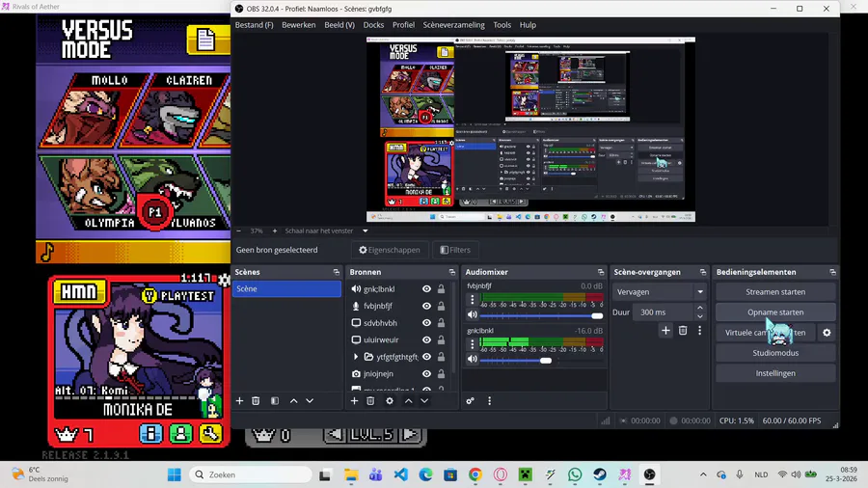The width and height of the screenshot is (868, 488).
Task: Expand the ytfgtfgthtgft source group
Action: click(x=355, y=357)
